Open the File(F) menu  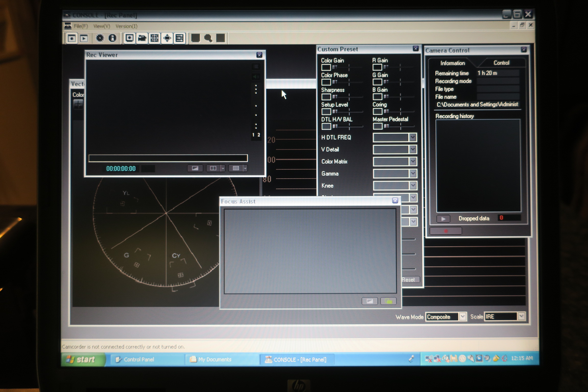click(x=81, y=26)
